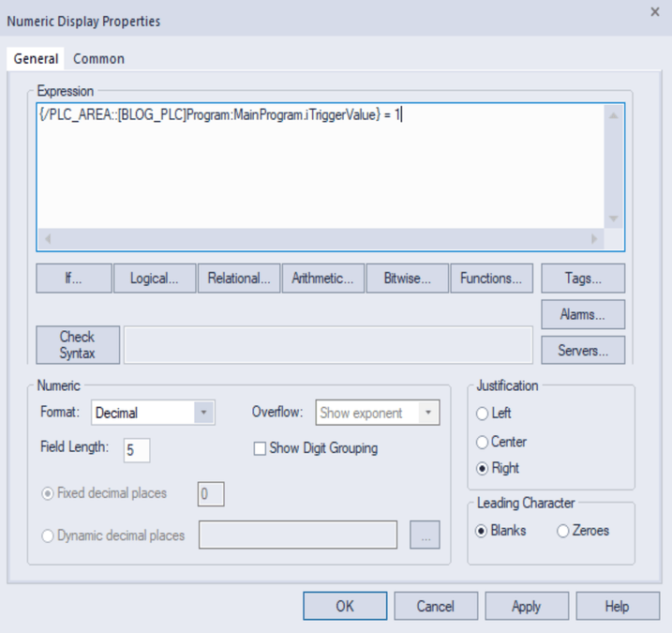Open the Bitwise... operators menu
Image resolution: width=672 pixels, height=633 pixels.
pyautogui.click(x=407, y=279)
